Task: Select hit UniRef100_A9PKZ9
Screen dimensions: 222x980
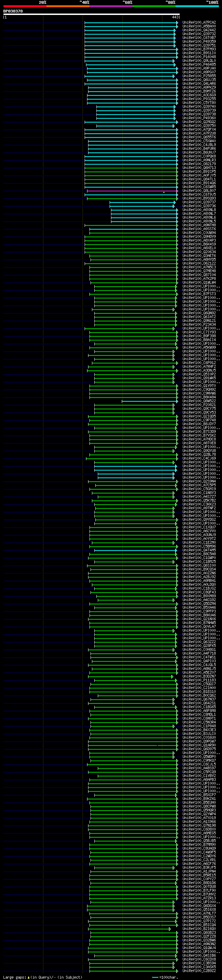Action: click(x=199, y=88)
